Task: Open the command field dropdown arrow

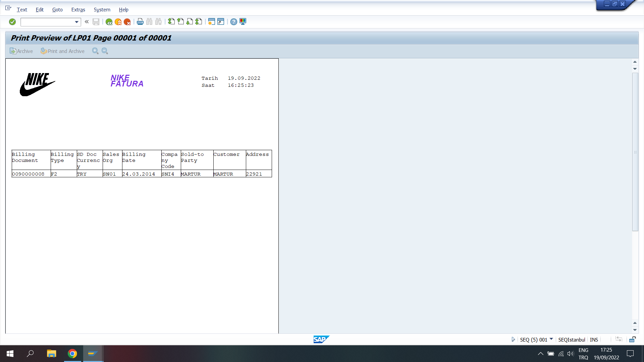Action: click(x=77, y=22)
